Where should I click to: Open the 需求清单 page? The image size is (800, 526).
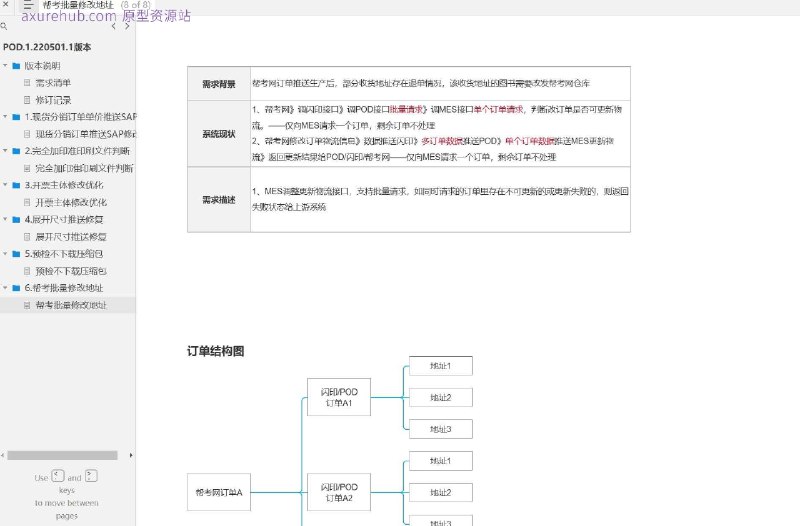(x=53, y=83)
